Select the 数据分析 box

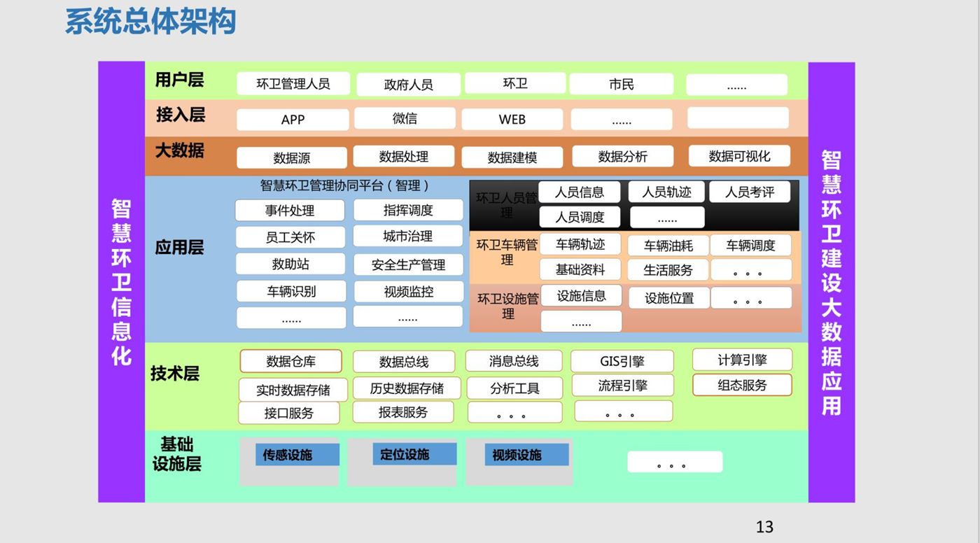tap(623, 156)
